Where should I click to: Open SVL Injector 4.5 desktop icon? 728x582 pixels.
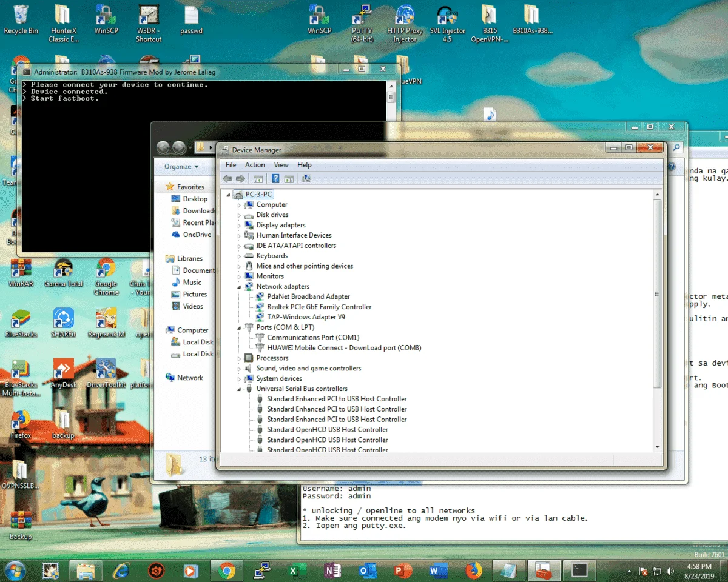[x=448, y=24]
